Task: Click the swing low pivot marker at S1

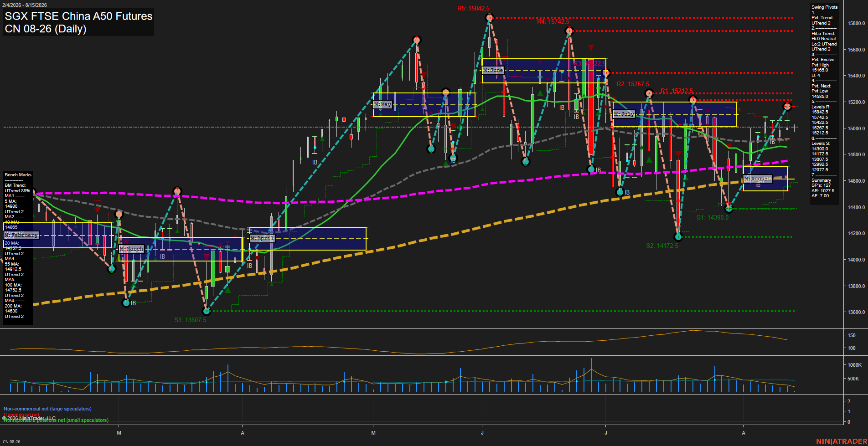Action: tap(729, 209)
